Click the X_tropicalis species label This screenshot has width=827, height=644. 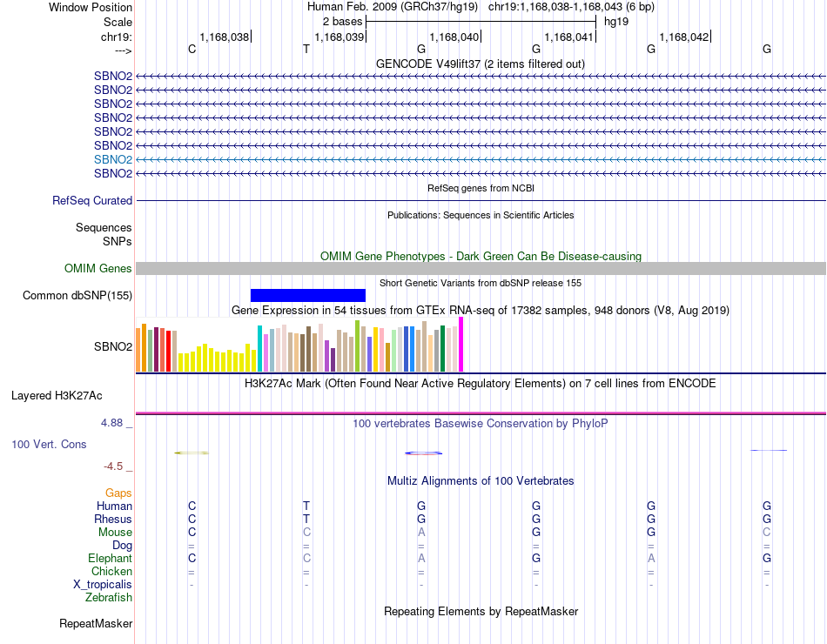coord(103,585)
